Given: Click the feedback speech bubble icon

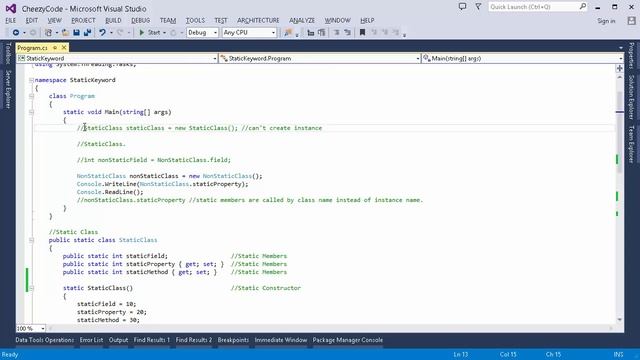Looking at the screenshot, I should (462, 7).
